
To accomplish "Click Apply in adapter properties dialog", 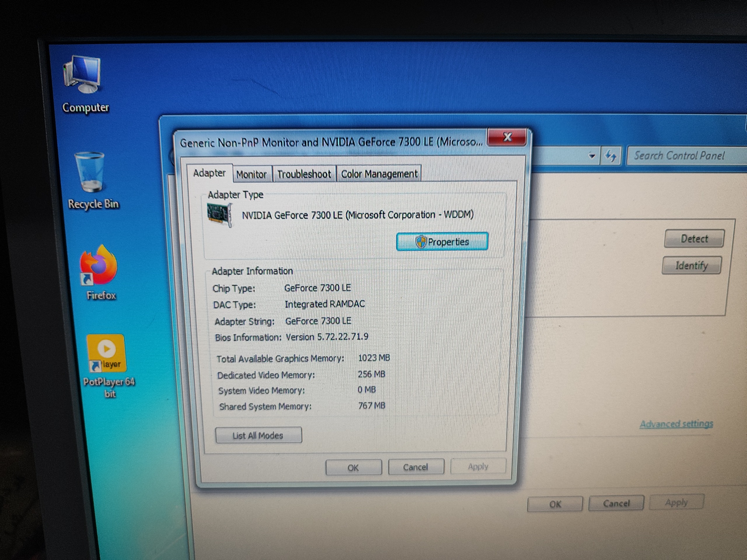I will [478, 466].
